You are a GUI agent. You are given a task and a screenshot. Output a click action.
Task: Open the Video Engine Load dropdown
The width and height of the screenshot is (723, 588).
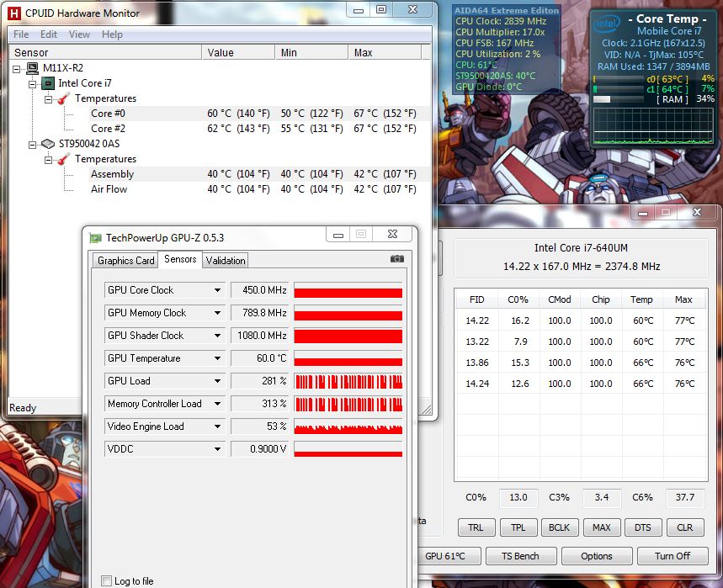[217, 426]
